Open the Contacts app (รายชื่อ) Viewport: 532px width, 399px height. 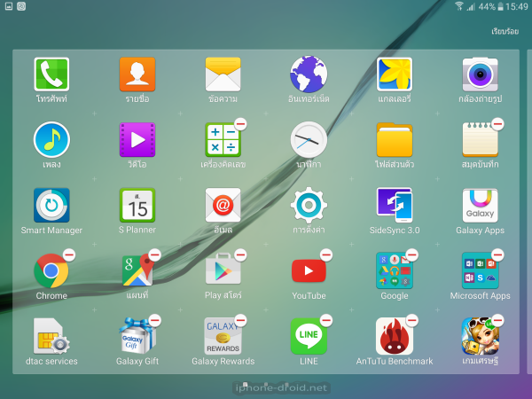point(137,74)
